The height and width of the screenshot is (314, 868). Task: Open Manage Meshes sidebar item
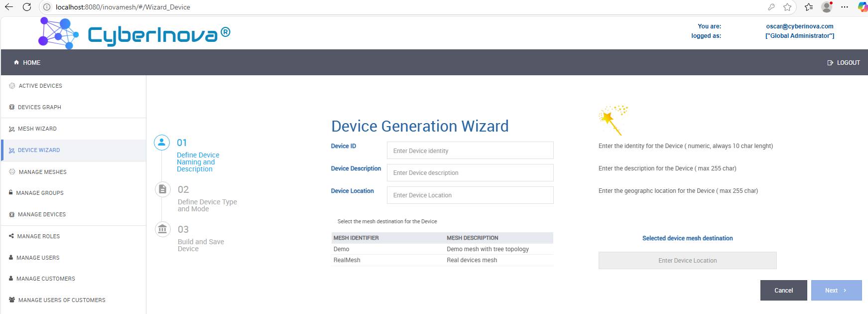click(42, 172)
